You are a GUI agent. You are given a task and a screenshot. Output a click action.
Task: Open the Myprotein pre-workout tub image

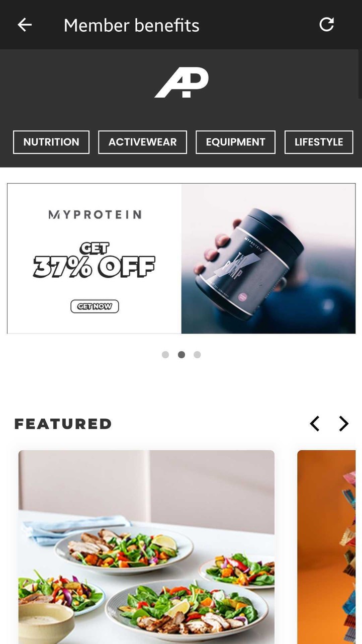268,259
